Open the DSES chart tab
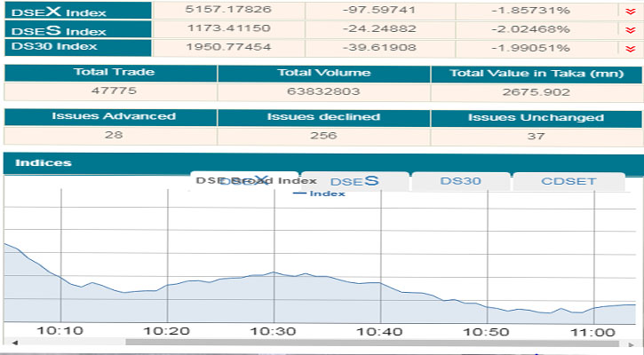 pos(355,181)
